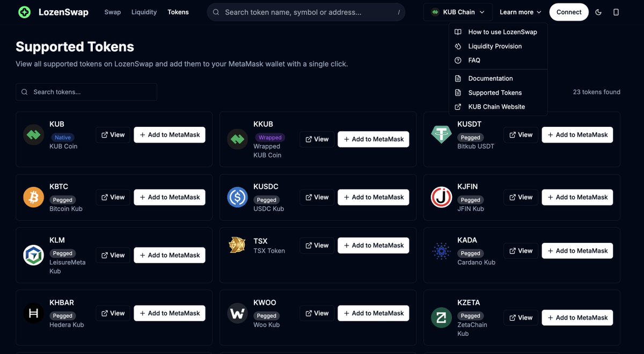Open KUB Chain Website menu item

click(x=498, y=107)
